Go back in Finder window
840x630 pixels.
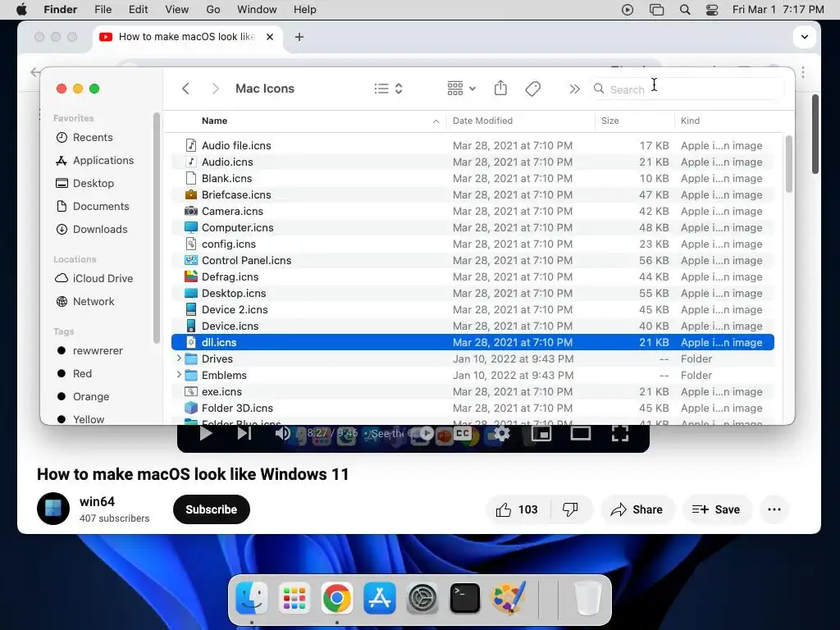[x=185, y=89]
